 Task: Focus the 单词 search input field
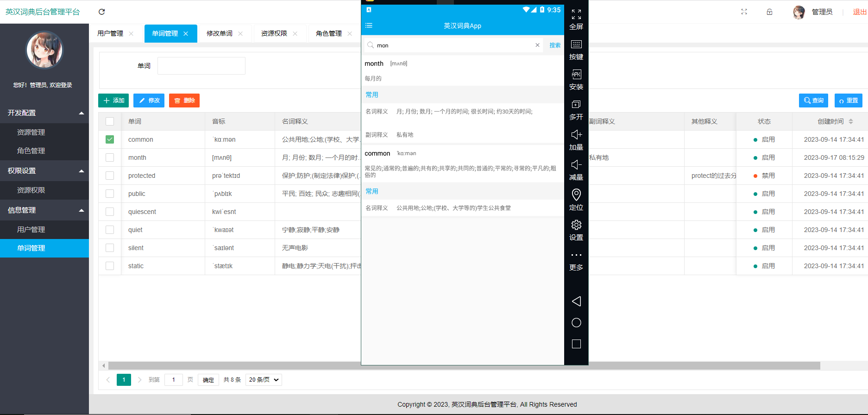coord(201,66)
